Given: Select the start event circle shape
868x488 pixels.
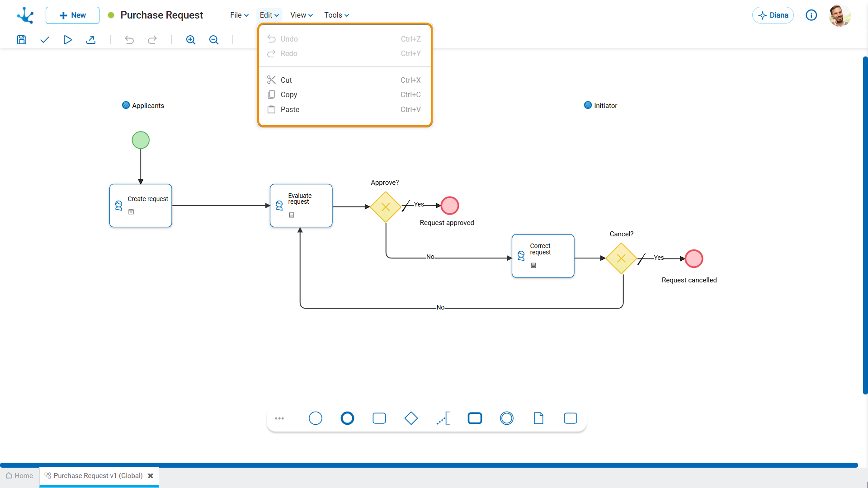Looking at the screenshot, I should coord(316,418).
